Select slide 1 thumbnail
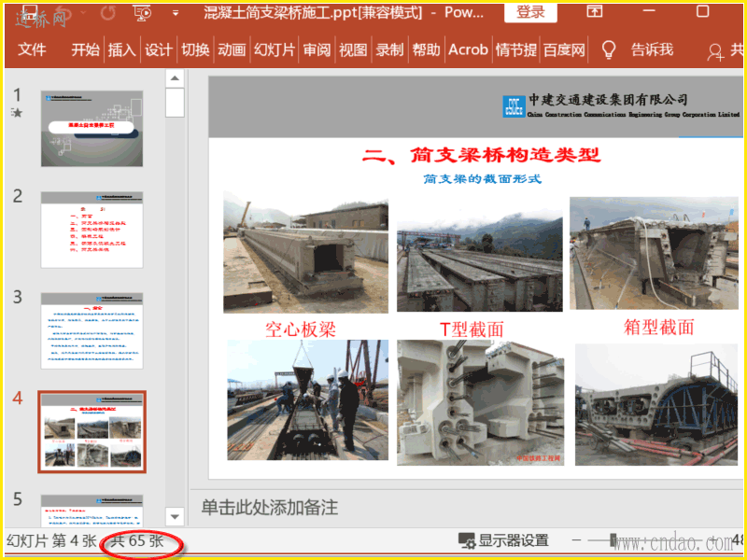The height and width of the screenshot is (560, 747). click(x=92, y=129)
